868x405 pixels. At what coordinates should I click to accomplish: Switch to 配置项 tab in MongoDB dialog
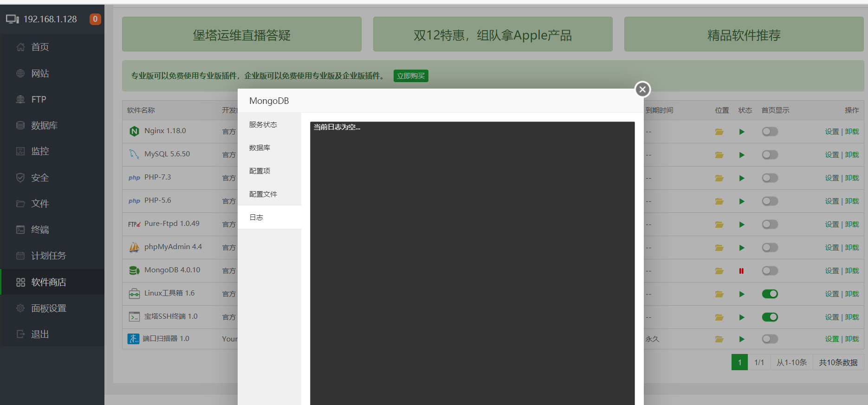269,171
